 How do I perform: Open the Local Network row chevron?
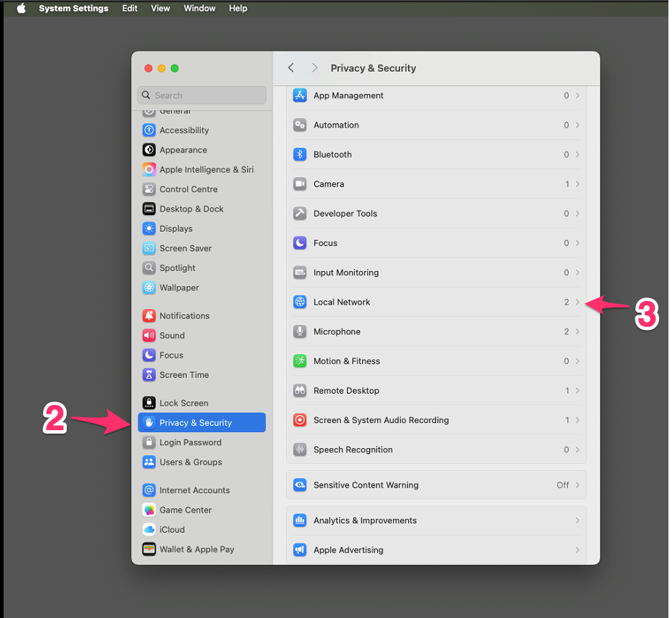pyautogui.click(x=577, y=302)
